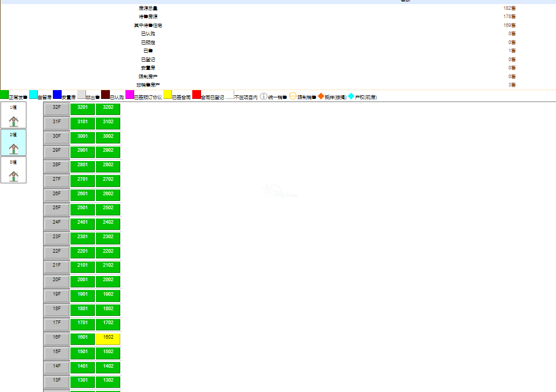Click the red 合同已登记 legend swatch
Viewport: 556px width, 392px height.
pos(197,95)
